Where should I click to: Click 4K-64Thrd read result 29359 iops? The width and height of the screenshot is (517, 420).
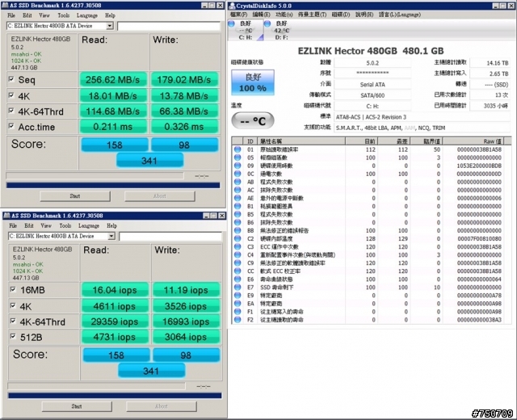pos(115,321)
